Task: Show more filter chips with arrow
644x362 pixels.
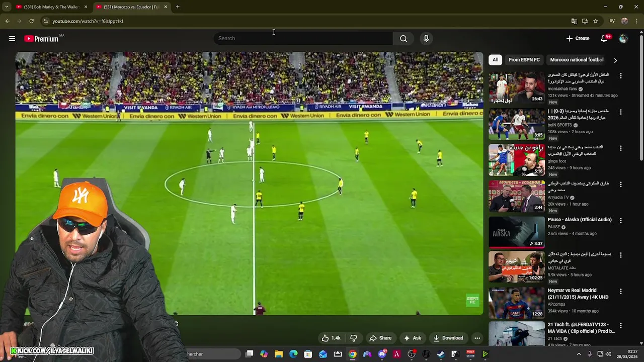Action: 615,60
